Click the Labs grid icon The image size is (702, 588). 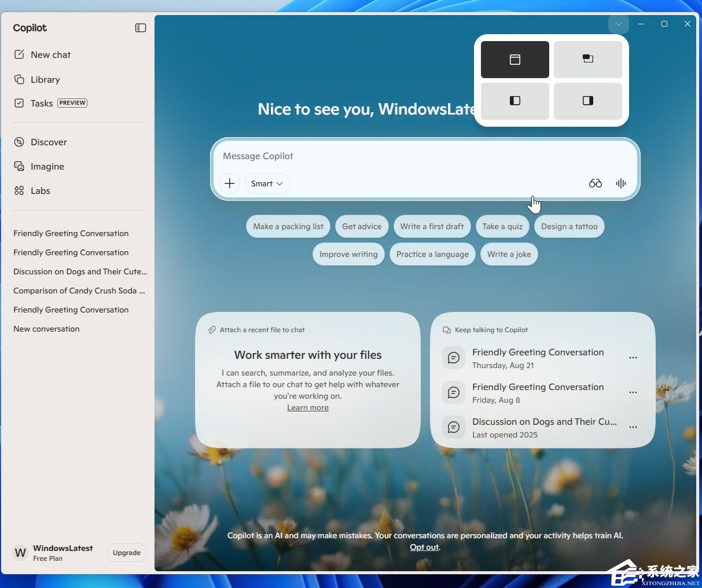(19, 190)
